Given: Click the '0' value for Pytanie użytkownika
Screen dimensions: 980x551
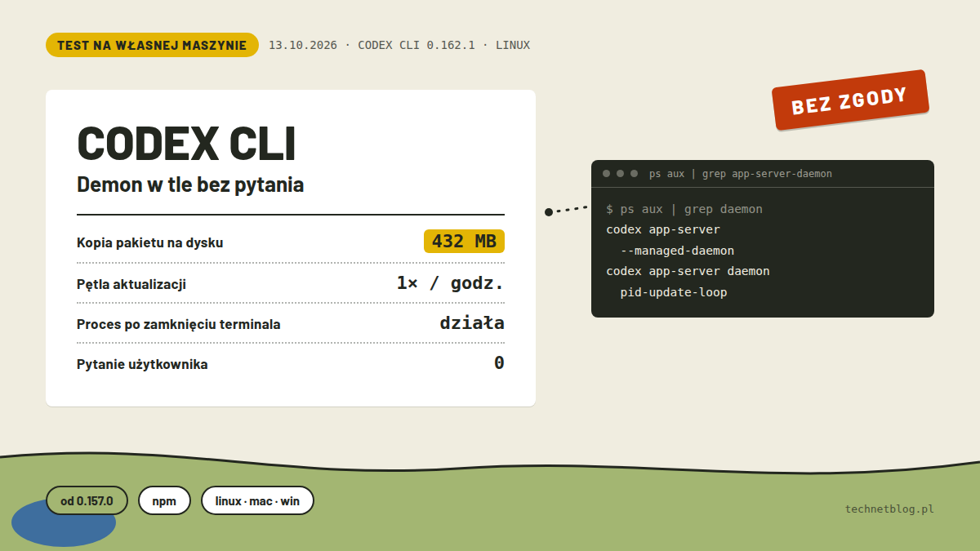Looking at the screenshot, I should (x=499, y=362).
